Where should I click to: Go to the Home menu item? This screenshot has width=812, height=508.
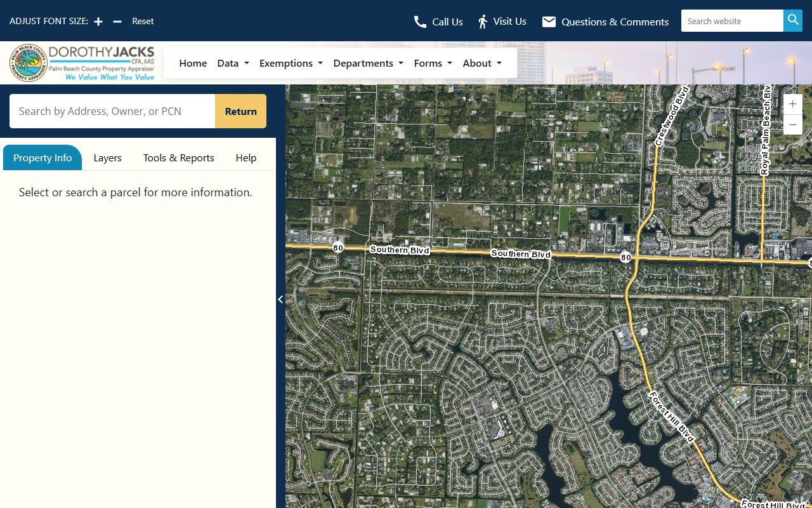coord(193,63)
